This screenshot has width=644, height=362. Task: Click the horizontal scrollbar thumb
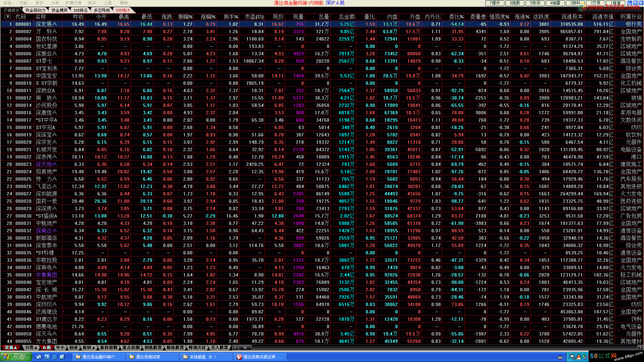point(245,348)
